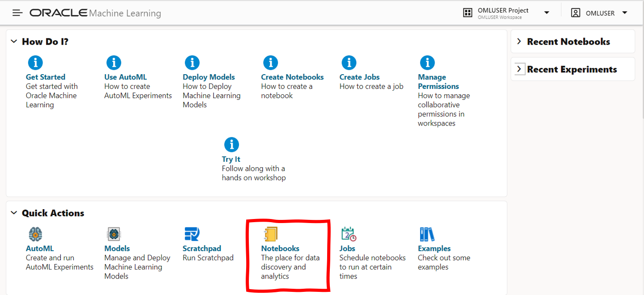Click the Create Jobs info icon
644x295 pixels.
[349, 63]
